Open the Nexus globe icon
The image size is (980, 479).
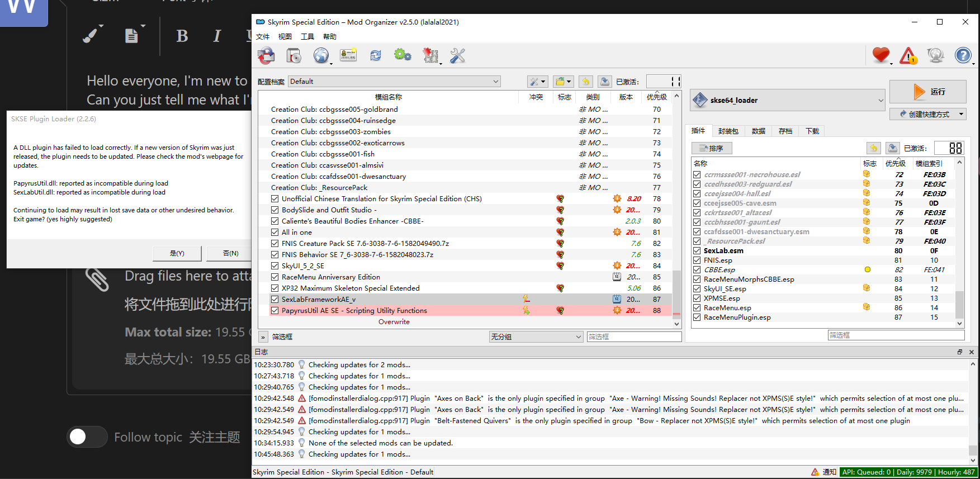click(x=321, y=55)
